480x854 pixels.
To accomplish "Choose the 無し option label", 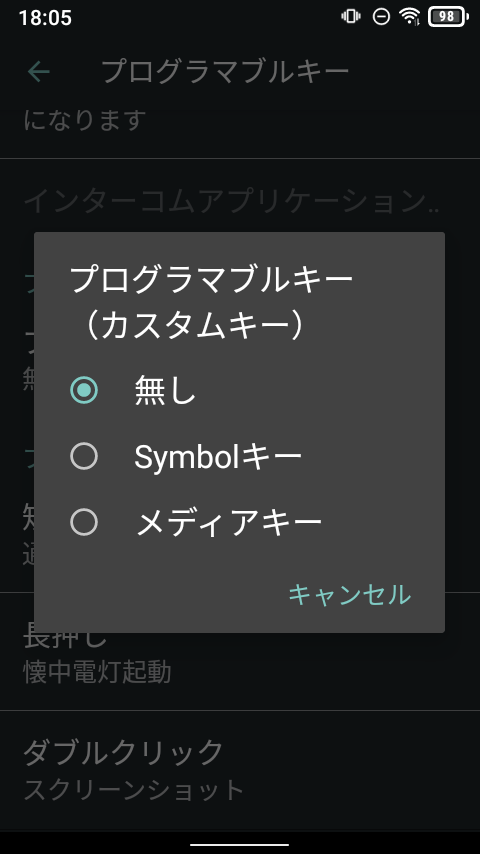I will pyautogui.click(x=165, y=391).
